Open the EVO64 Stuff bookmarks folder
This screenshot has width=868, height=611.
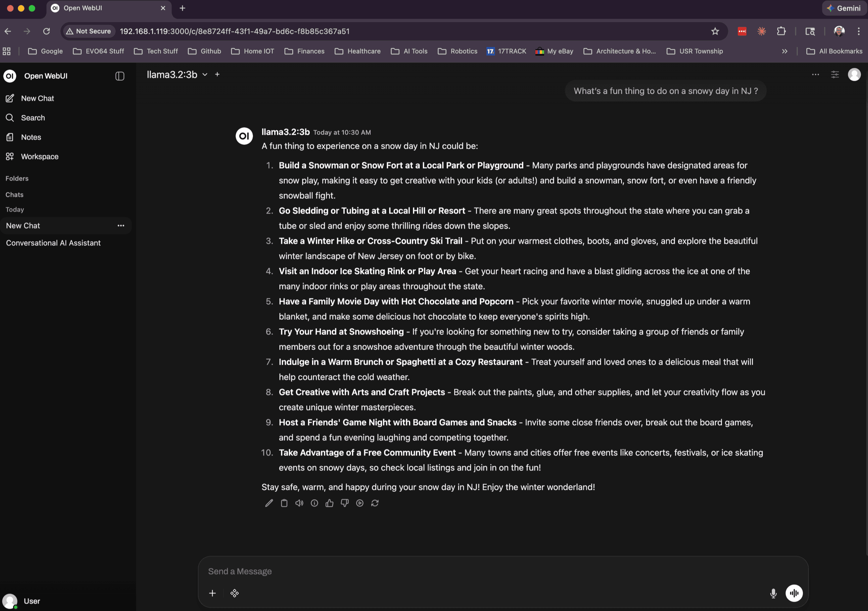click(x=98, y=51)
